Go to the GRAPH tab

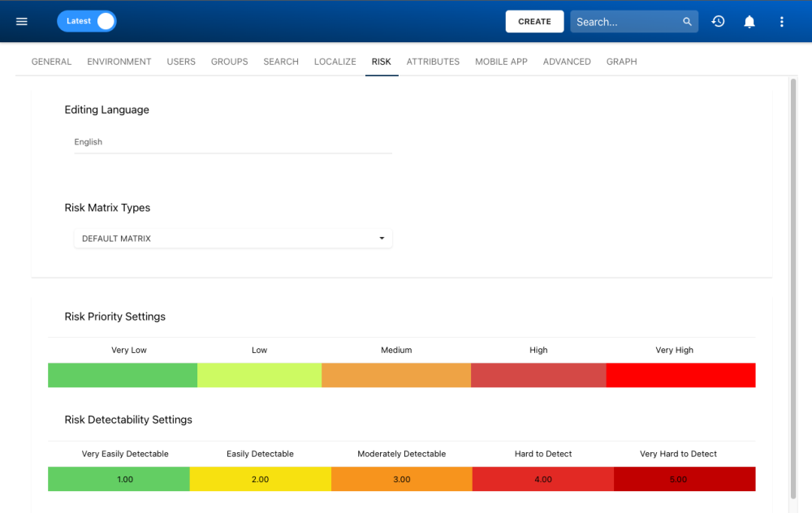click(621, 62)
